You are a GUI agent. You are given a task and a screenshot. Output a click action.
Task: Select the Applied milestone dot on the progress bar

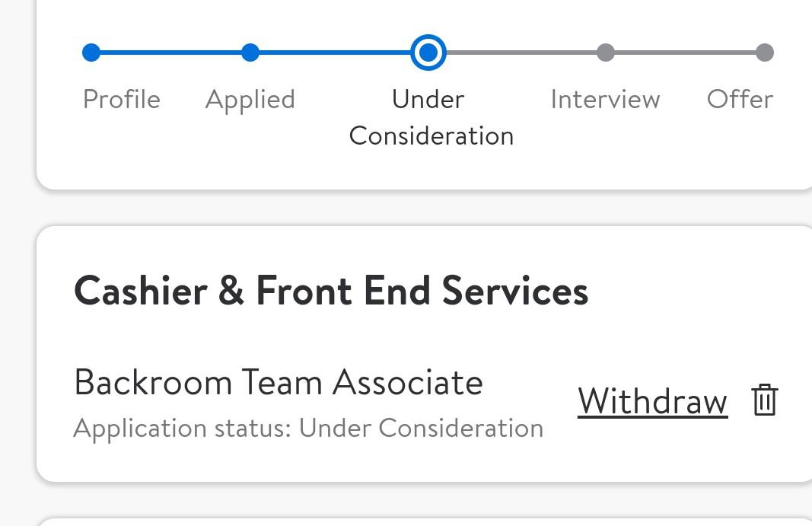[251, 53]
